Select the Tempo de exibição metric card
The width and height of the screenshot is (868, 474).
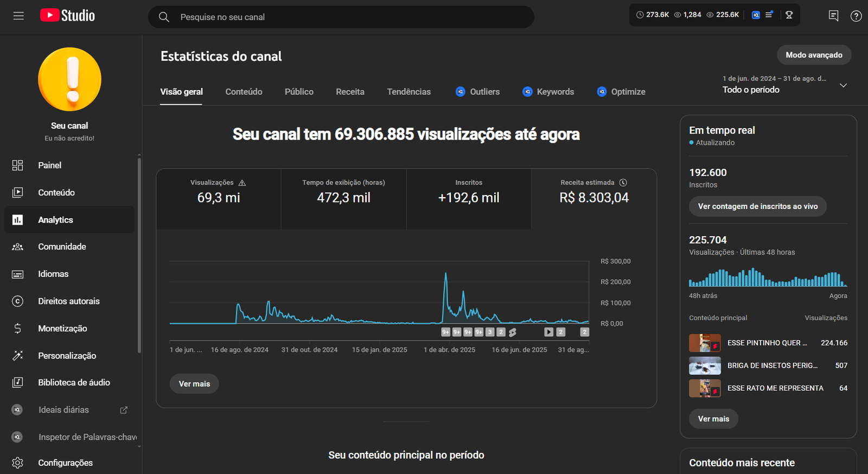[344, 199]
